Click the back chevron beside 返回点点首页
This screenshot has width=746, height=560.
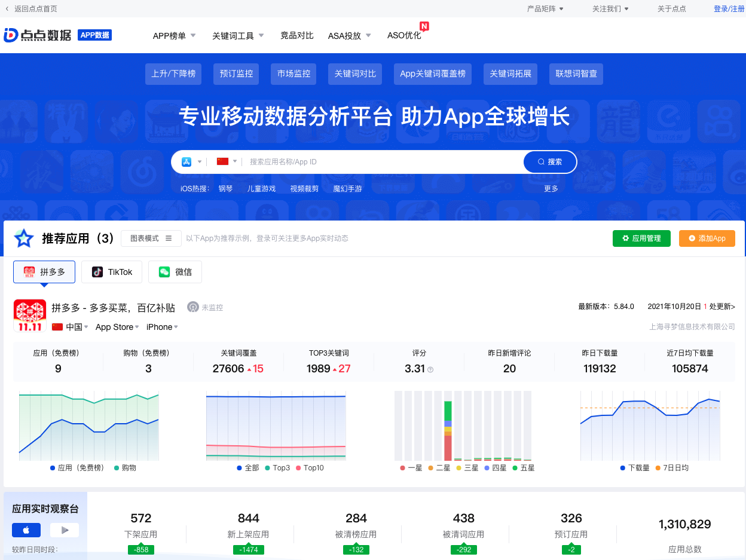(7, 9)
